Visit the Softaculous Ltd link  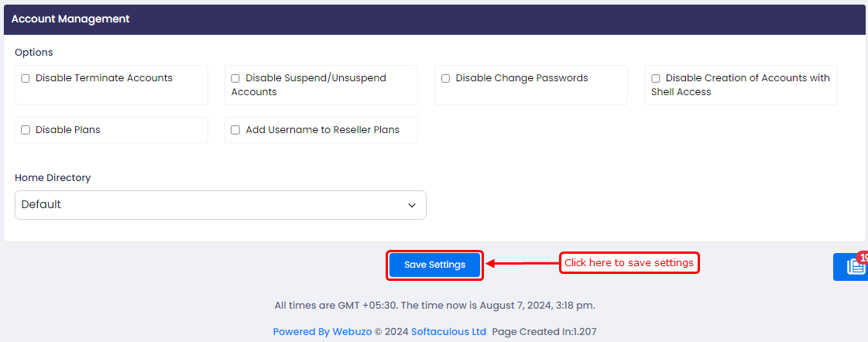[x=448, y=332]
